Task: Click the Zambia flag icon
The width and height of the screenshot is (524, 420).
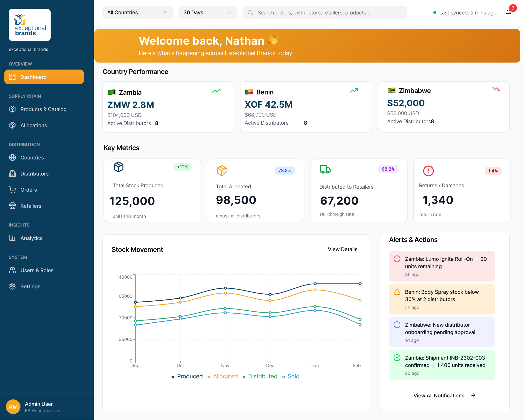Action: [111, 92]
